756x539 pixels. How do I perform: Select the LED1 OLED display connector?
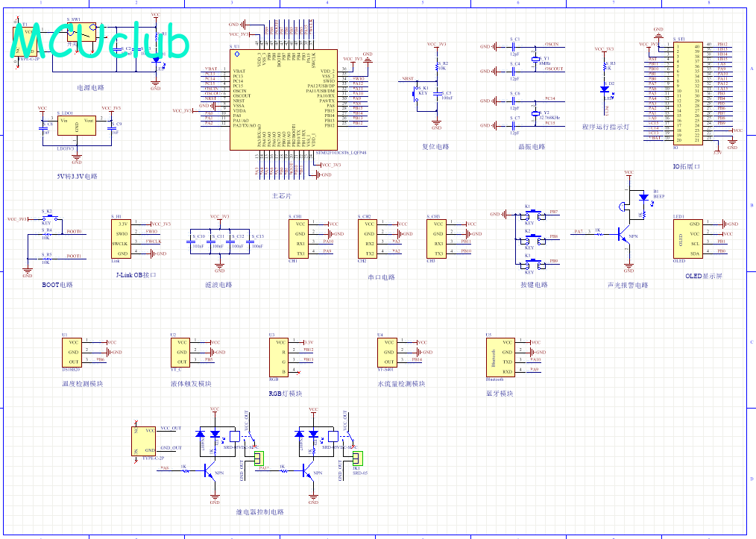pos(688,239)
